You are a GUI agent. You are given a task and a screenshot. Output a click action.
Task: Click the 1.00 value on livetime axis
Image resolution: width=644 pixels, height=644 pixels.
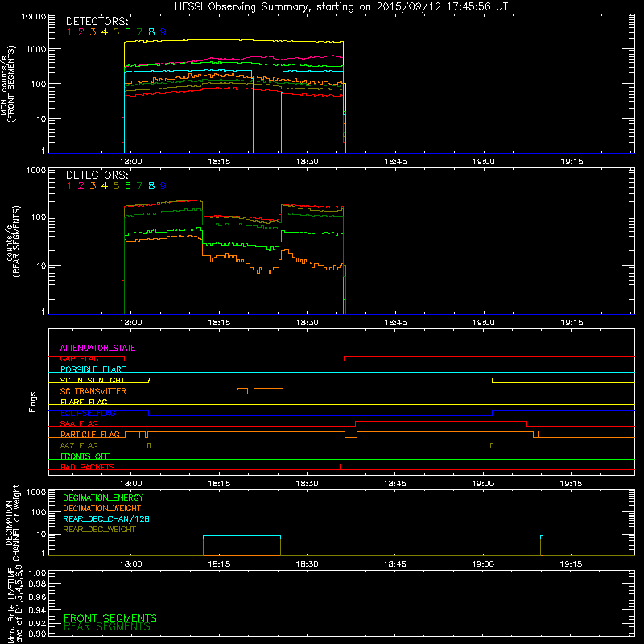[37, 573]
